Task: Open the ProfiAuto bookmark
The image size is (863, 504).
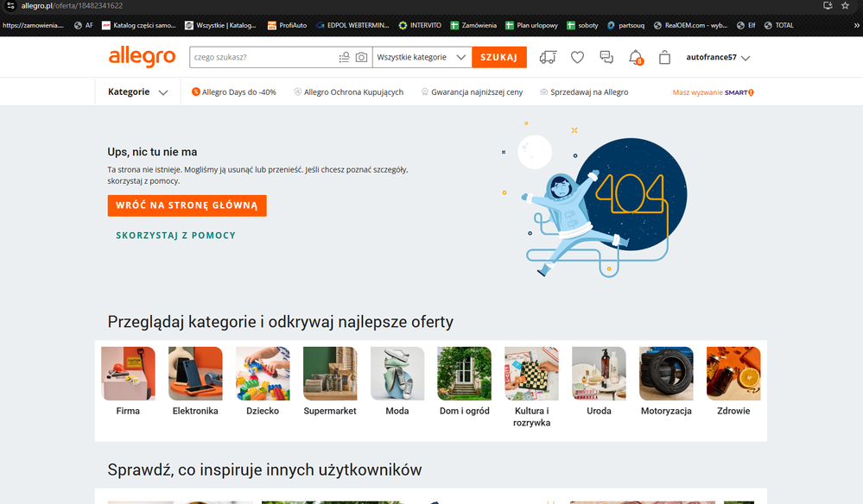Action: pyautogui.click(x=288, y=25)
